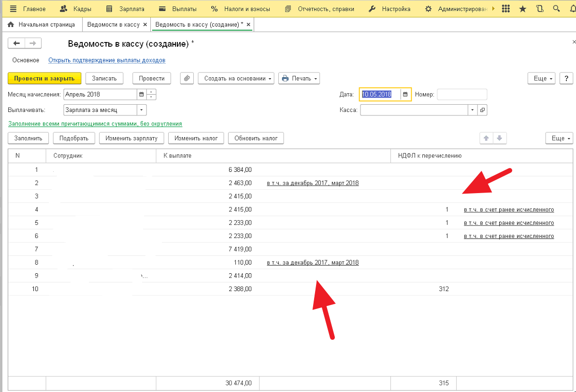Switch to Ведомости в кассу tab

[114, 25]
